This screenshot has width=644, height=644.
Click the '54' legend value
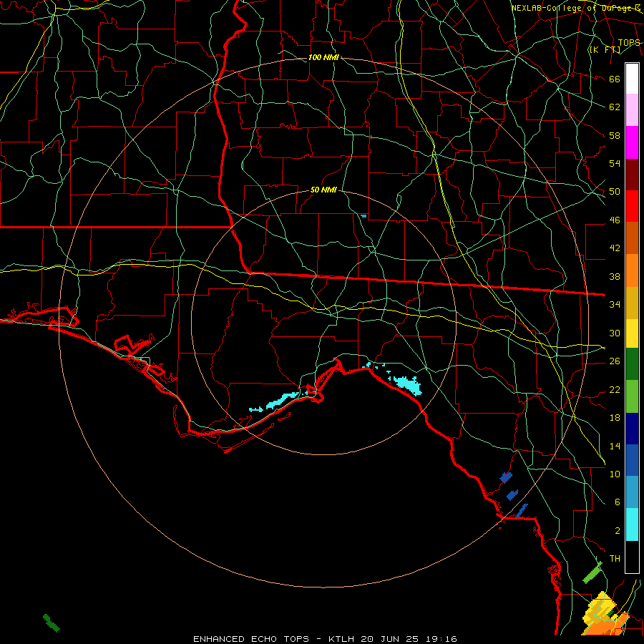615,163
